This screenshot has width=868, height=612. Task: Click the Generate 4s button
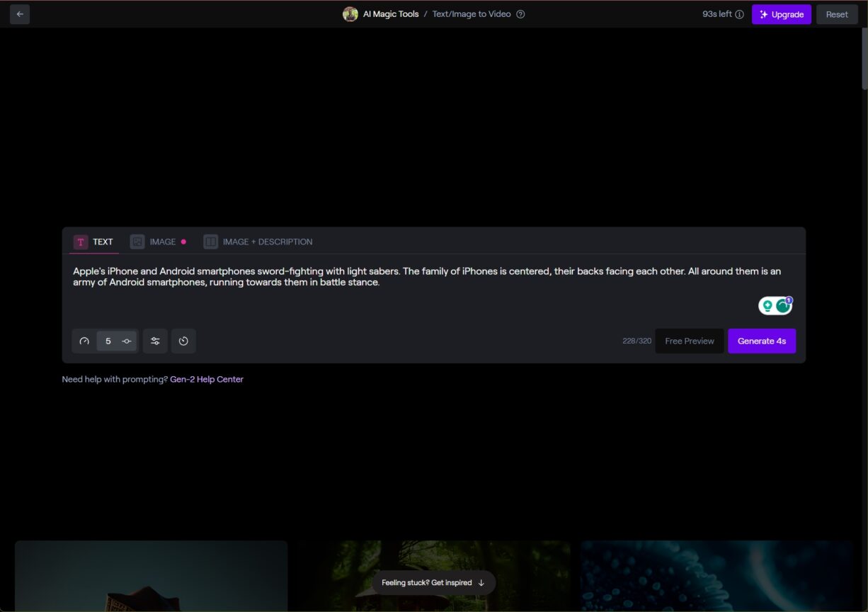point(762,341)
